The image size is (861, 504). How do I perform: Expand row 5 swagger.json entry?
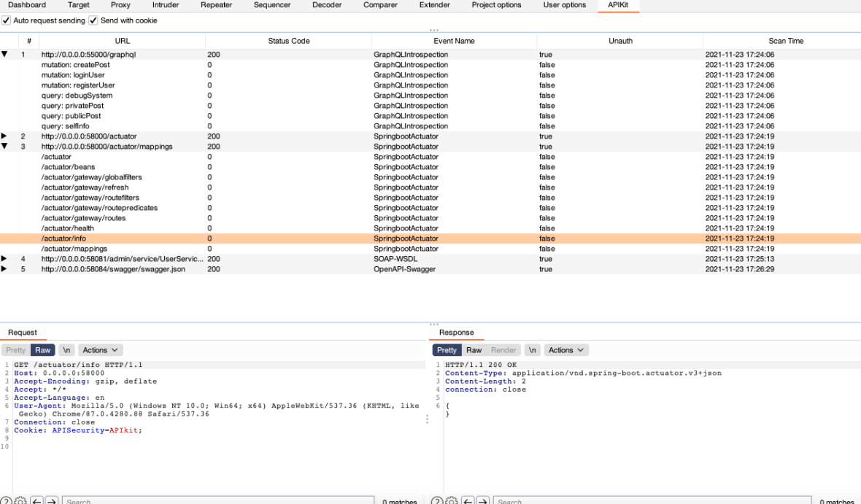pyautogui.click(x=4, y=269)
